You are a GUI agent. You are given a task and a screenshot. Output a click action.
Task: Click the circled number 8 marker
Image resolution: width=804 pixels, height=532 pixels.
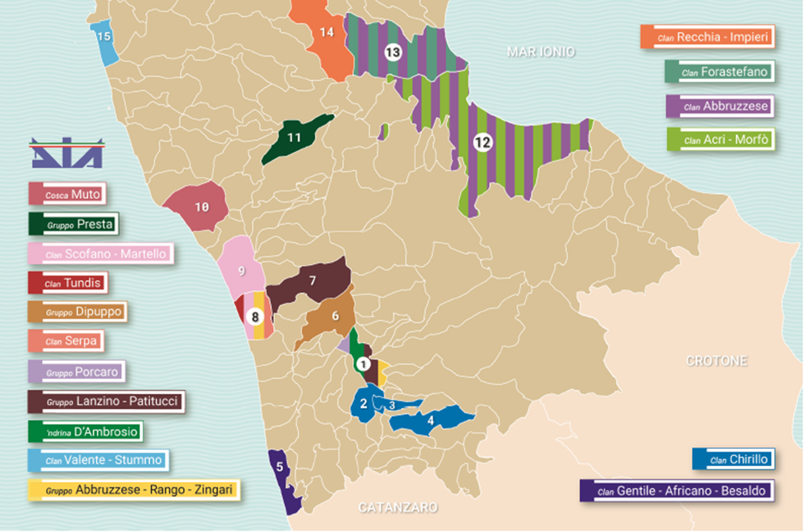[x=254, y=317]
